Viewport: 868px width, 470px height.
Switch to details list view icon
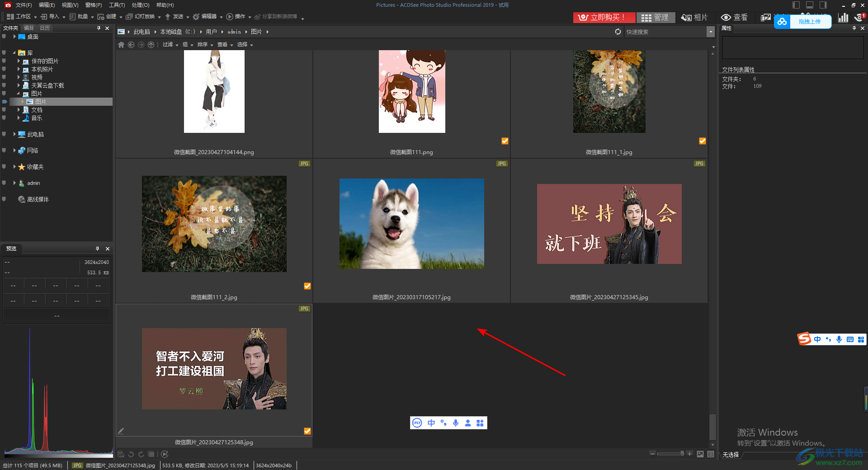711,454
